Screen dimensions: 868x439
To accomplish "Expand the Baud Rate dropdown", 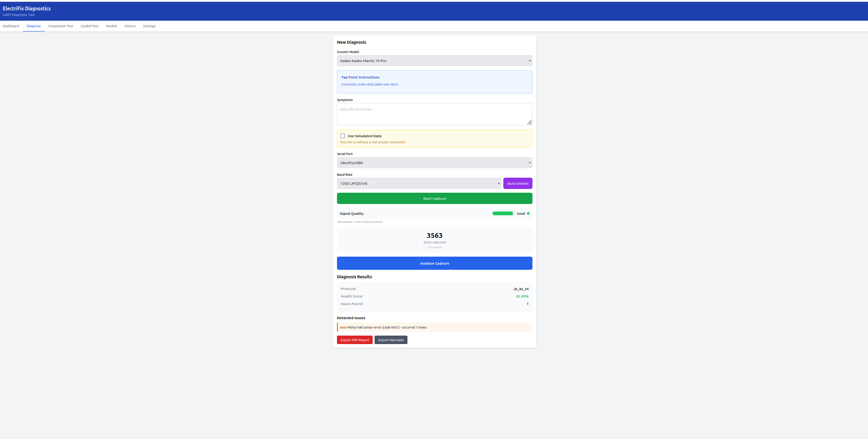I will point(419,183).
